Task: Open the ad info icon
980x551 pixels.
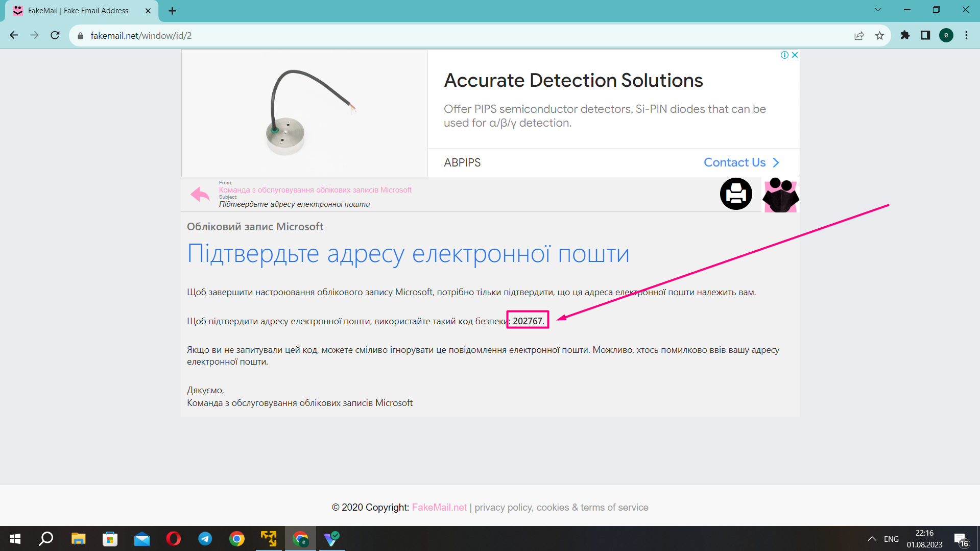Action: [784, 55]
